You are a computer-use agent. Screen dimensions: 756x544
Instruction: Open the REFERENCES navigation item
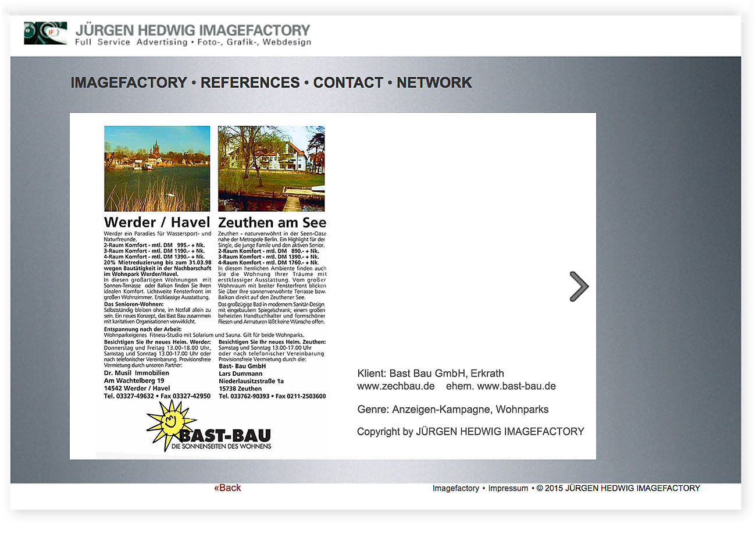tap(250, 83)
